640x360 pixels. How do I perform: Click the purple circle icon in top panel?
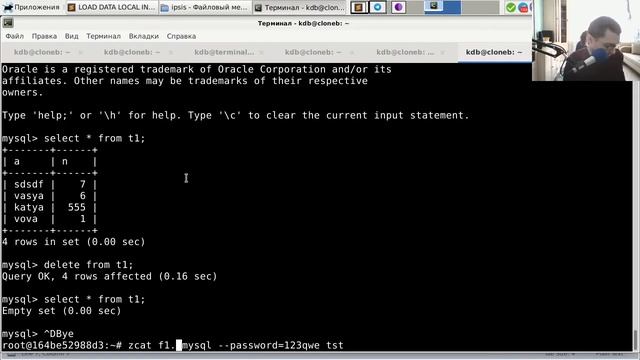tap(398, 7)
